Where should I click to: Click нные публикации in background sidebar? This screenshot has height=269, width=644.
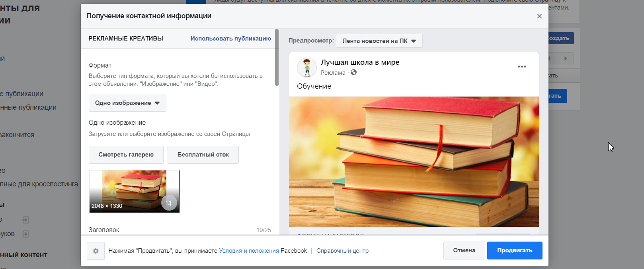[28, 107]
